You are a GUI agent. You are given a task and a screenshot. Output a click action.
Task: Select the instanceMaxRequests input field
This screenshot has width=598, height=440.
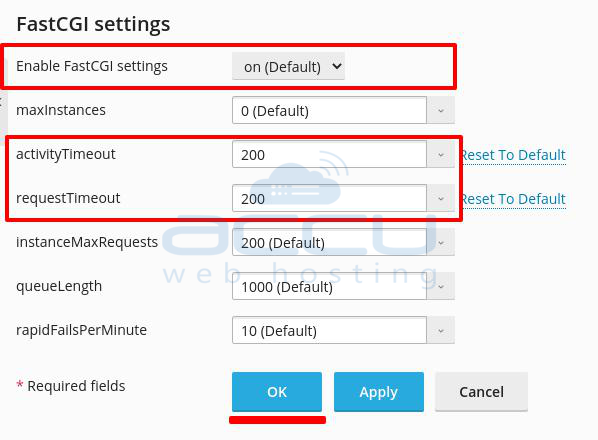pyautogui.click(x=329, y=242)
